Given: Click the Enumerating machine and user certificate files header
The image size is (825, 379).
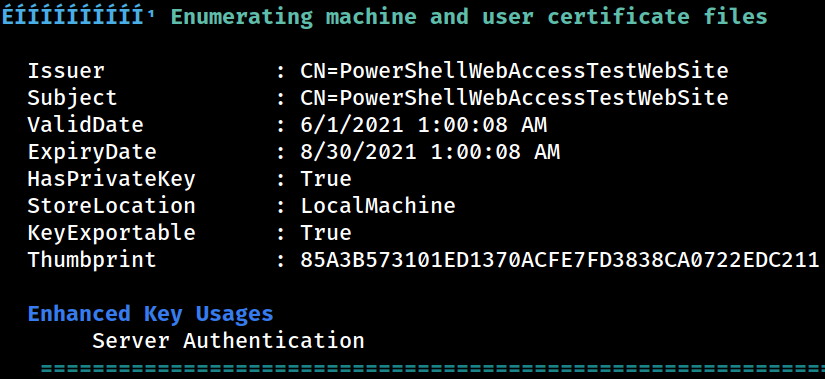Looking at the screenshot, I should [469, 17].
